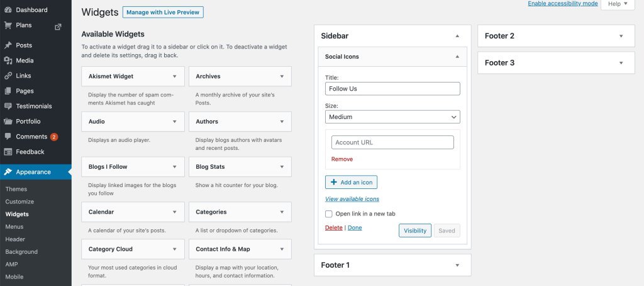Viewport: 644px width, 286px height.
Task: Click the Media icon in sidebar
Action: click(8, 60)
